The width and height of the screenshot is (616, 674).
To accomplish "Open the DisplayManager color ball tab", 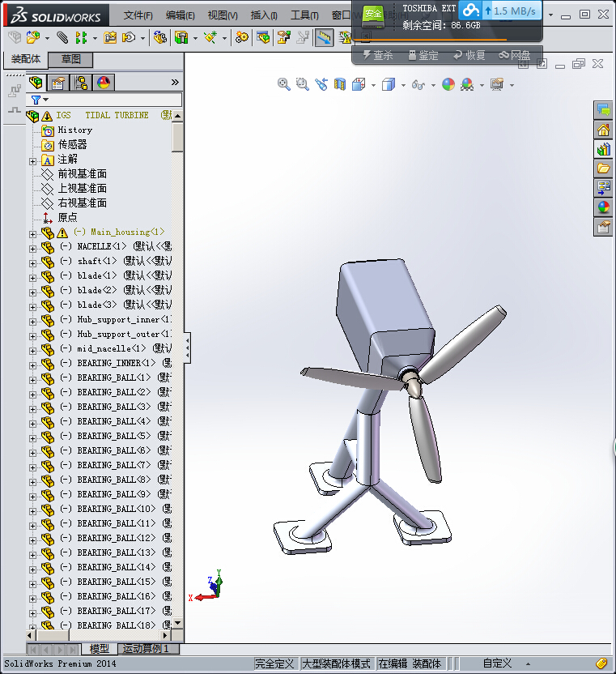I will (103, 82).
